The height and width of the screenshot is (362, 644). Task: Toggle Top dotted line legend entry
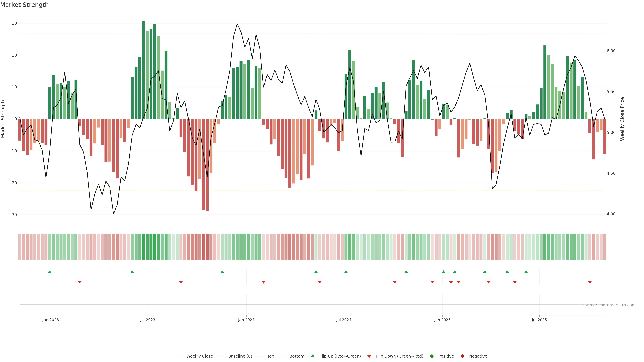tap(270, 356)
